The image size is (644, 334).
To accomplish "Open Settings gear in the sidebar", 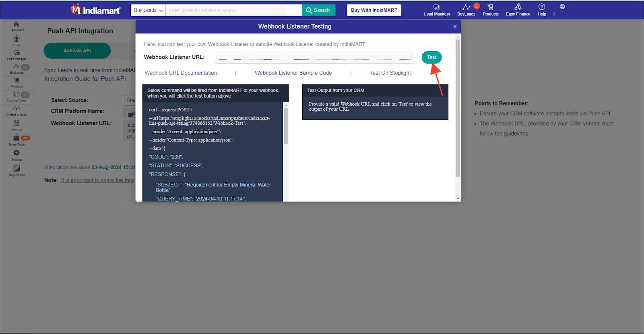I will coord(17,155).
